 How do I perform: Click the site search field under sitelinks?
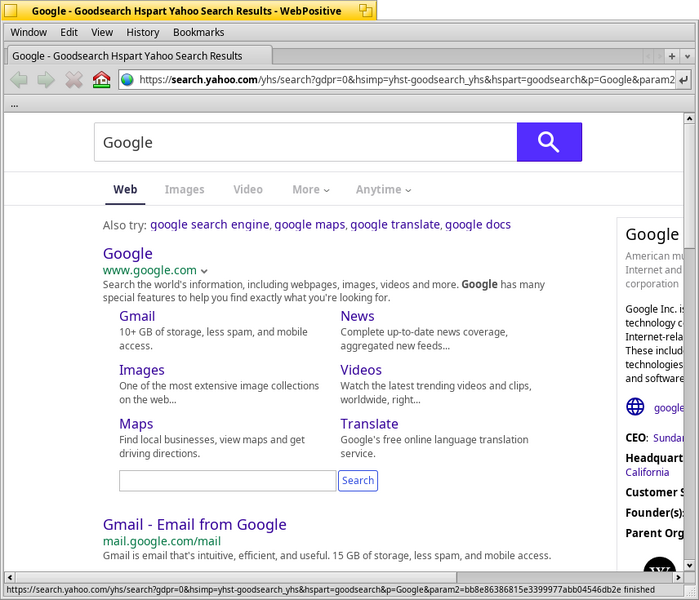coord(227,481)
